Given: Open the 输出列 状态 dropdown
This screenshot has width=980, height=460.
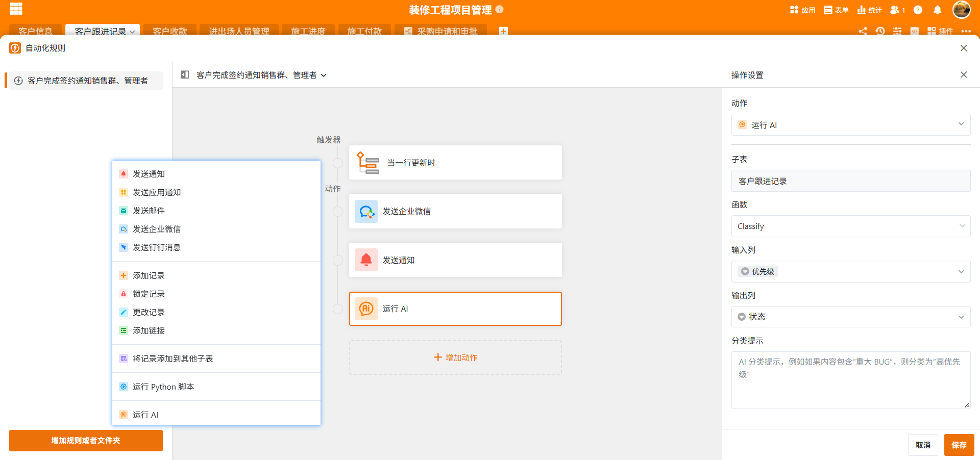Looking at the screenshot, I should coord(850,317).
